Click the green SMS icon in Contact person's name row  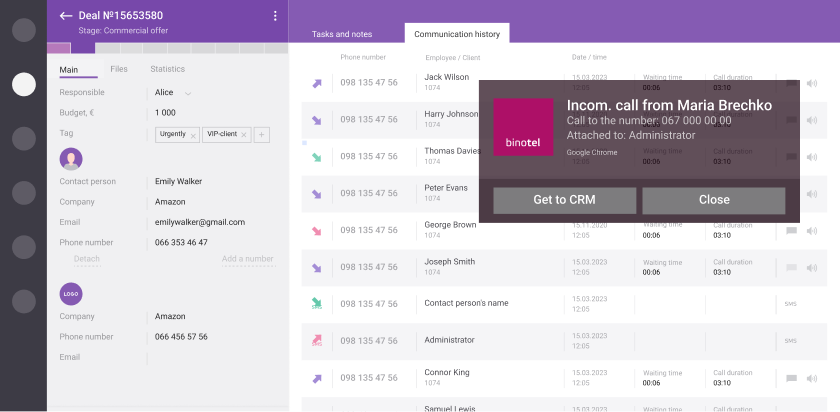[317, 304]
